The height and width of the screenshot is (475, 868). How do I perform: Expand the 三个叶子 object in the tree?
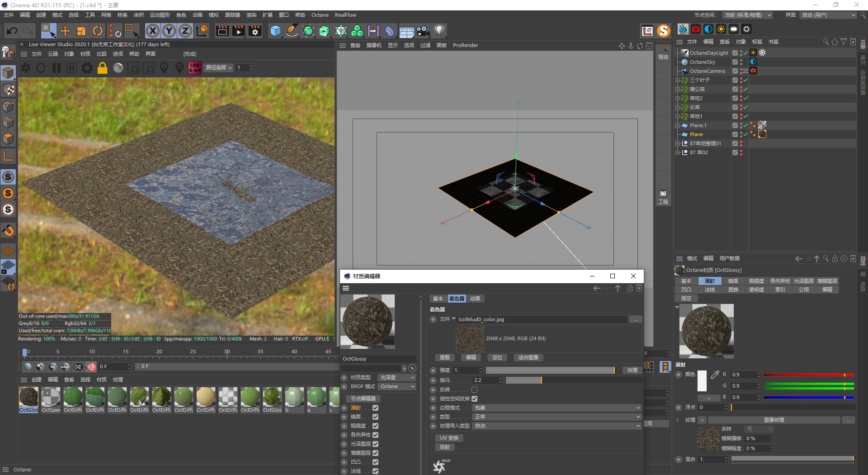678,80
